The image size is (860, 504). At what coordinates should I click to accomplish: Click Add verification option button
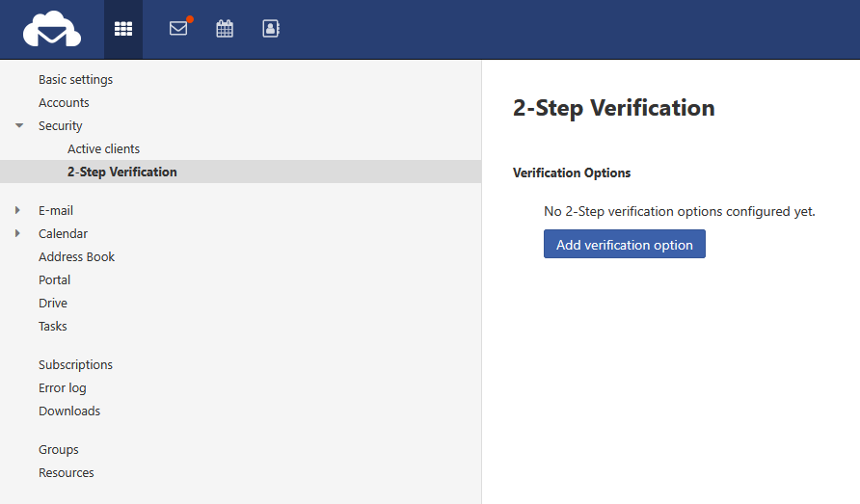[624, 245]
